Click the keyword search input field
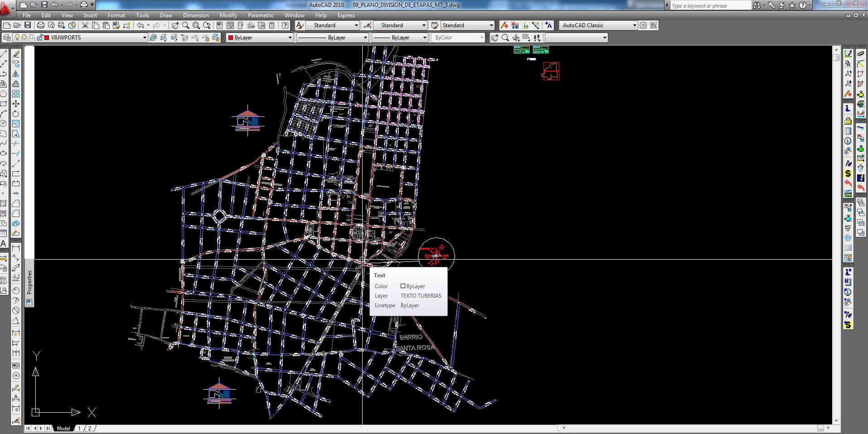 coord(709,6)
